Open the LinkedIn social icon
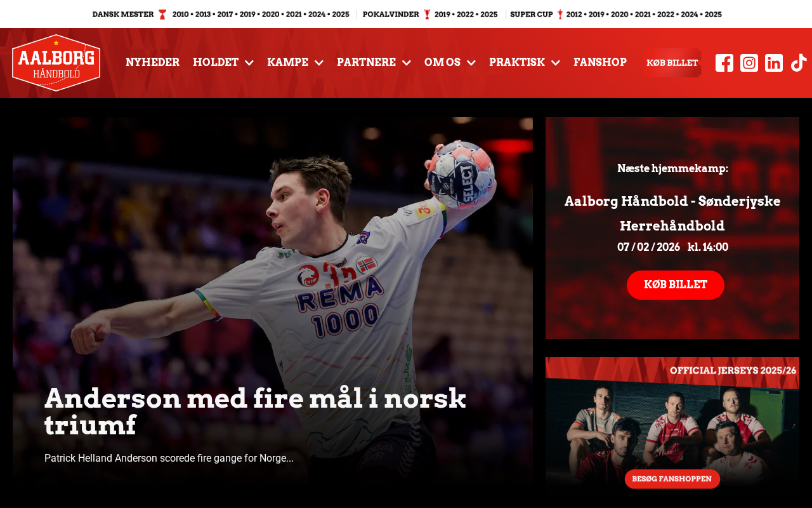Image resolution: width=812 pixels, height=508 pixels. click(x=774, y=63)
